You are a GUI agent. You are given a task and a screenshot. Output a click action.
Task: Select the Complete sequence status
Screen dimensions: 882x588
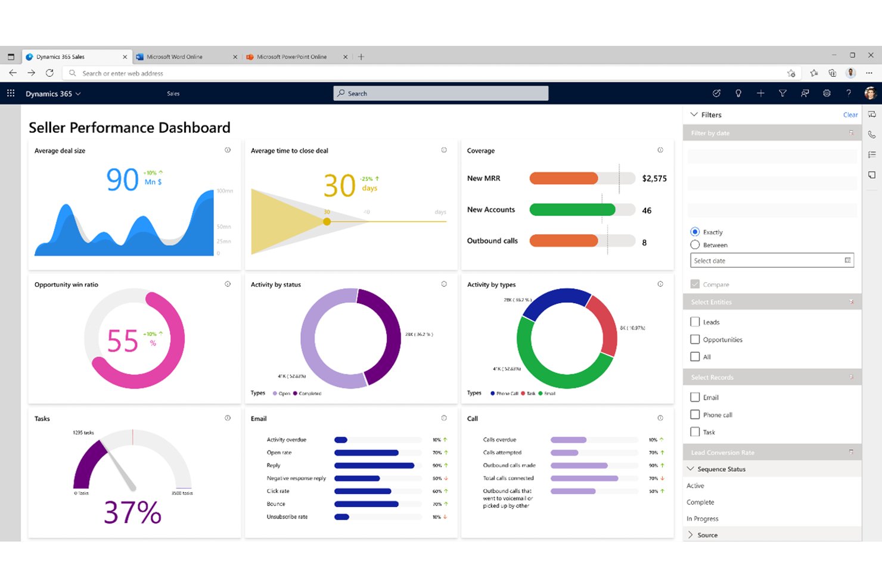[x=700, y=502]
